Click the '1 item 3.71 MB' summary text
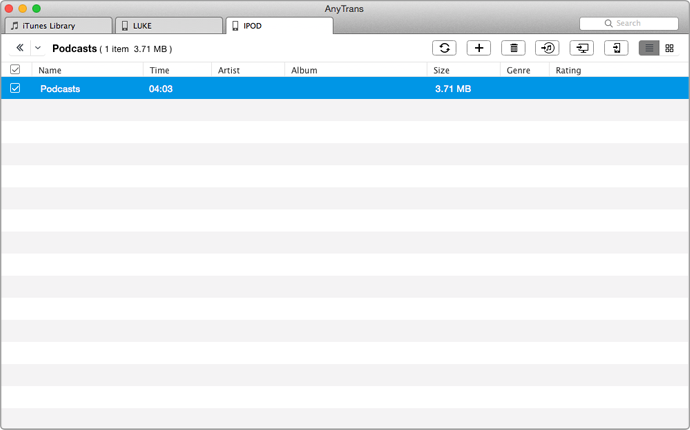Screen dimensions: 690x430 [136, 49]
